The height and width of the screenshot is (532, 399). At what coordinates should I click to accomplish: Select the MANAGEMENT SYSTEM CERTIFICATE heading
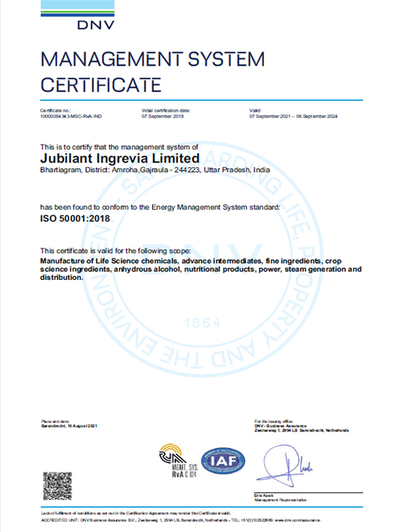tap(152, 72)
